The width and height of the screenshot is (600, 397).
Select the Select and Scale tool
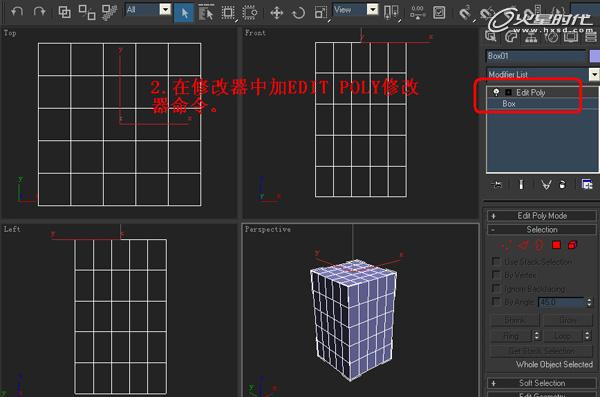coord(321,13)
